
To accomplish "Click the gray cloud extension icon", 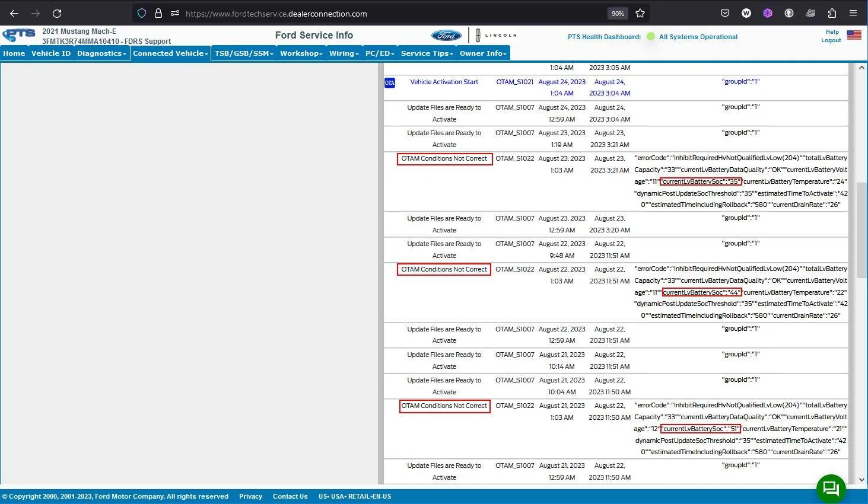I will point(810,13).
